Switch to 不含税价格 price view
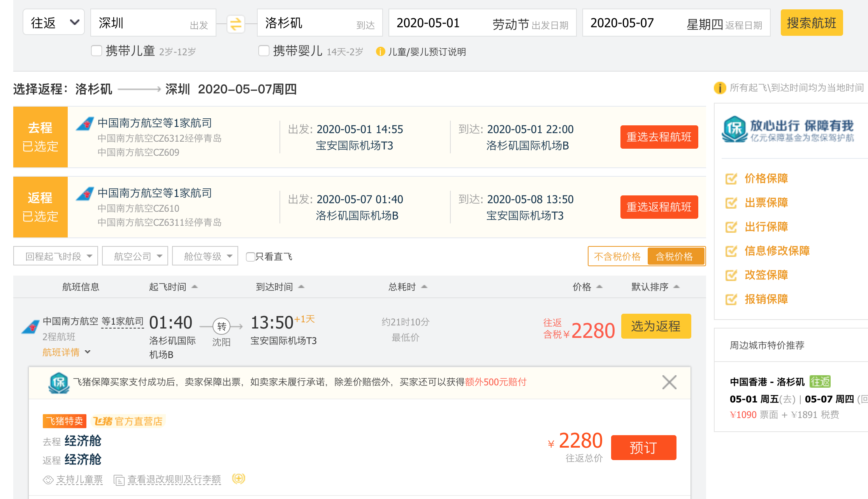Screen dimensions: 868x499 617,257
